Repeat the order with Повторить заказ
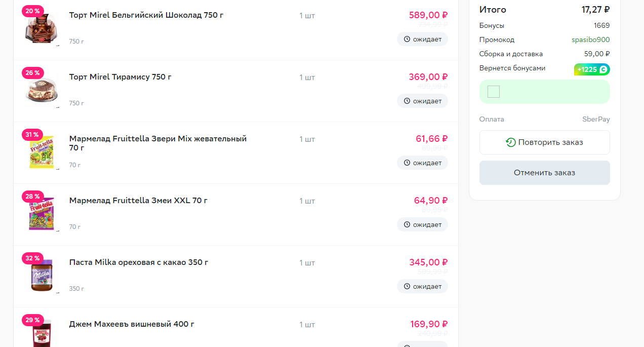Image resolution: width=644 pixels, height=347 pixels. 544,142
